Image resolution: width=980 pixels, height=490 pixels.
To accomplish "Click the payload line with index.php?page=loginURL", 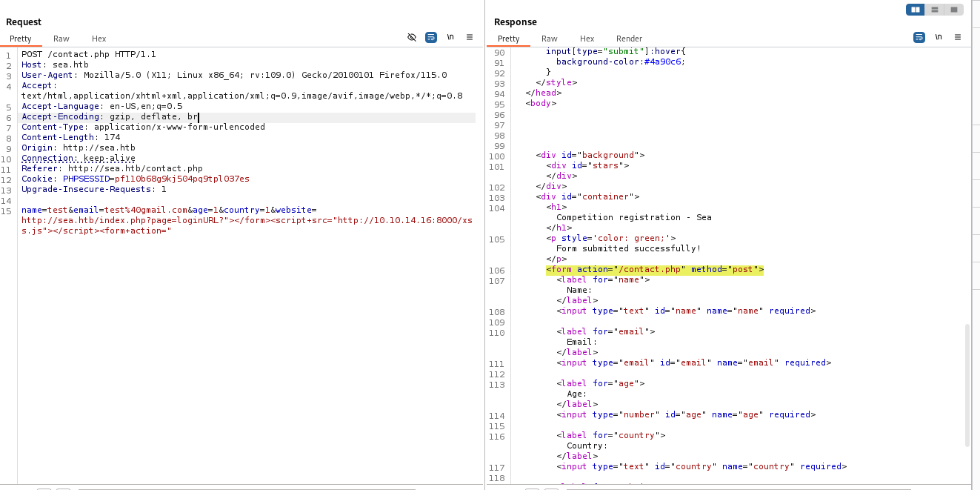I will (247, 220).
